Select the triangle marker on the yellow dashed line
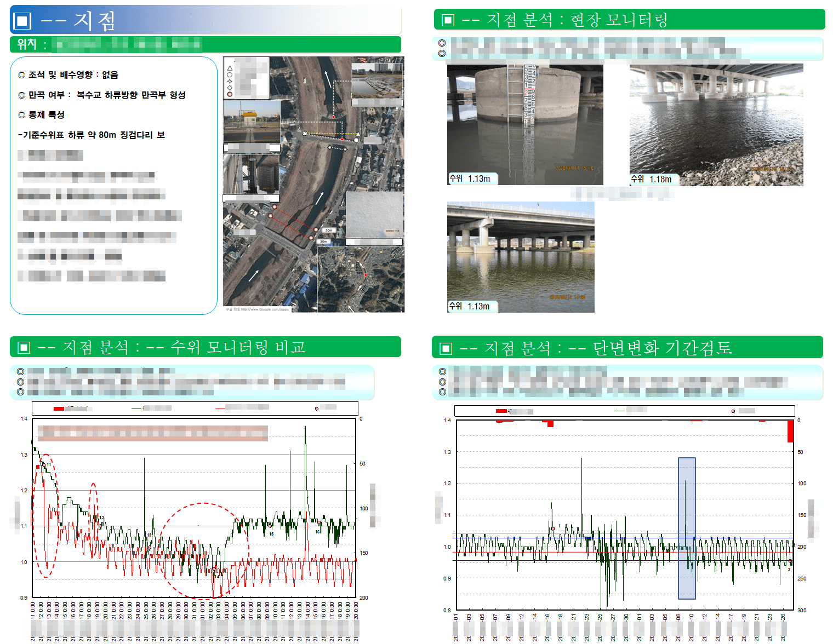The height and width of the screenshot is (644, 833). coord(358,134)
